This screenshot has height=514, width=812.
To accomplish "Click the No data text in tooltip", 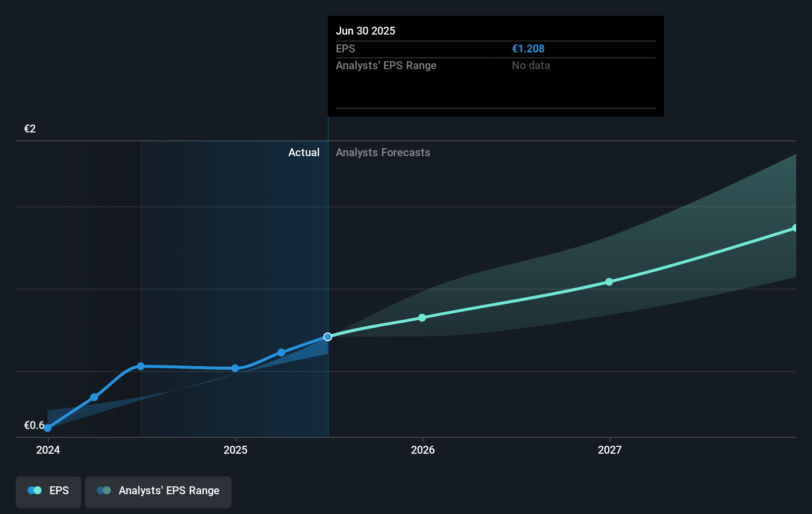I will point(531,66).
